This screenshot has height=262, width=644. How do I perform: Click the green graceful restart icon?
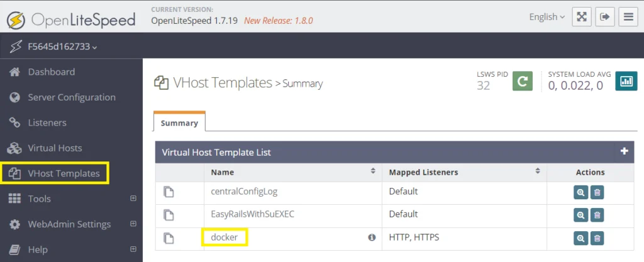coord(523,81)
